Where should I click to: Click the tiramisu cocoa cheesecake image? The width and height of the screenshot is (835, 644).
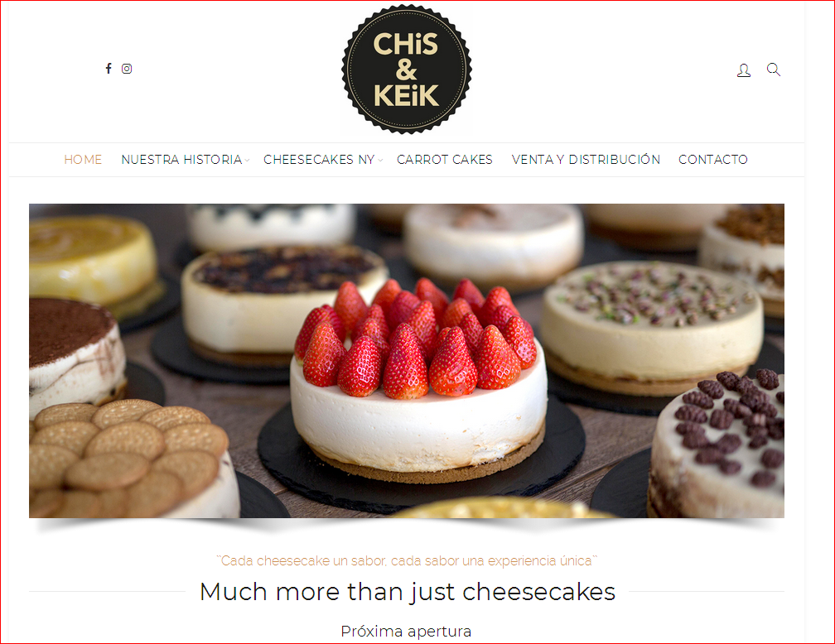(77, 357)
